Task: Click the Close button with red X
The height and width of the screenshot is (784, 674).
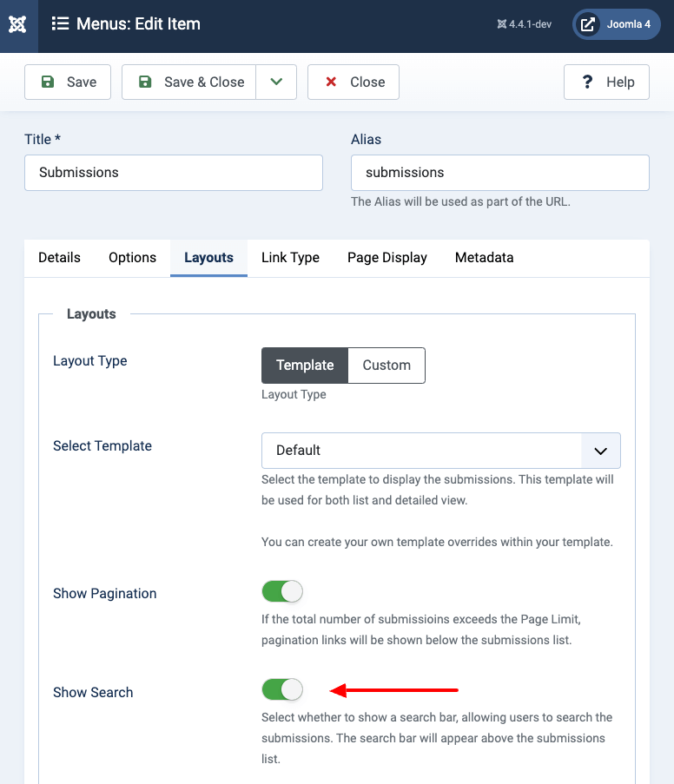Action: pos(354,82)
